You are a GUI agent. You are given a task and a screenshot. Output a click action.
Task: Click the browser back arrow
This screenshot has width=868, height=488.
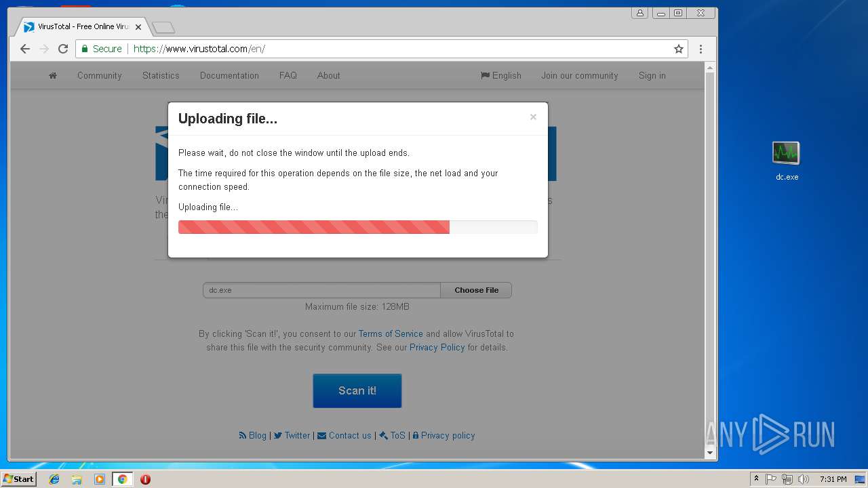pyautogui.click(x=25, y=49)
